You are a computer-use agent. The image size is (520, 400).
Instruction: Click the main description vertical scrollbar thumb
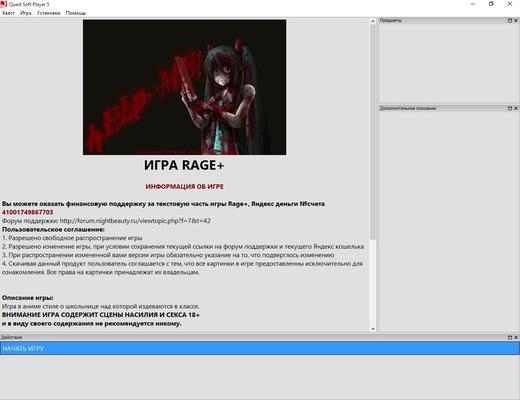[x=373, y=132]
